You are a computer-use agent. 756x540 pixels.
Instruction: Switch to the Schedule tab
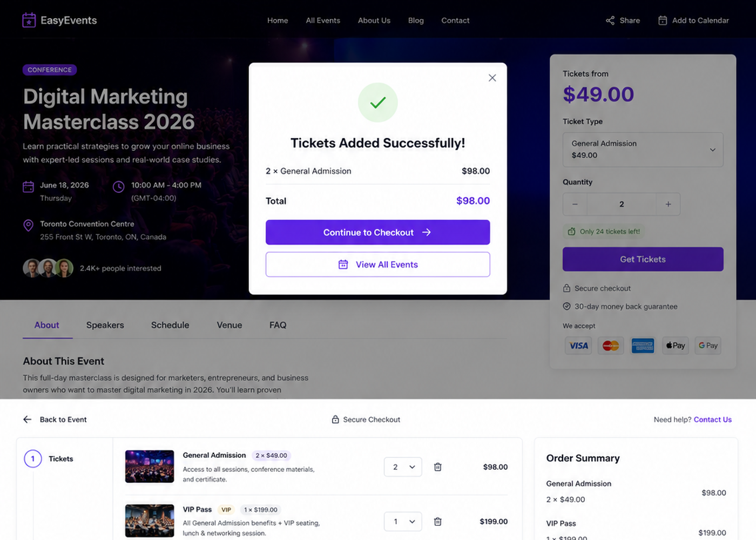[x=170, y=325]
